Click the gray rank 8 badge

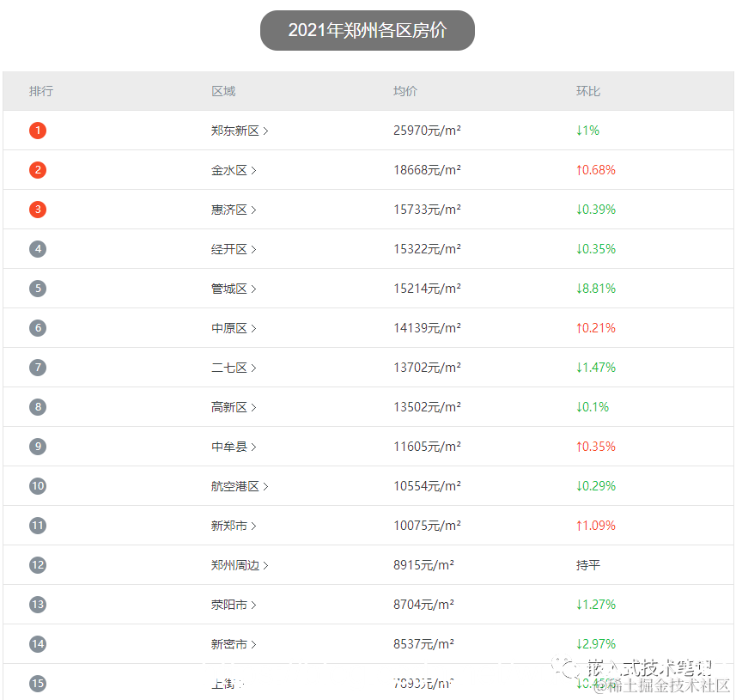click(x=38, y=406)
